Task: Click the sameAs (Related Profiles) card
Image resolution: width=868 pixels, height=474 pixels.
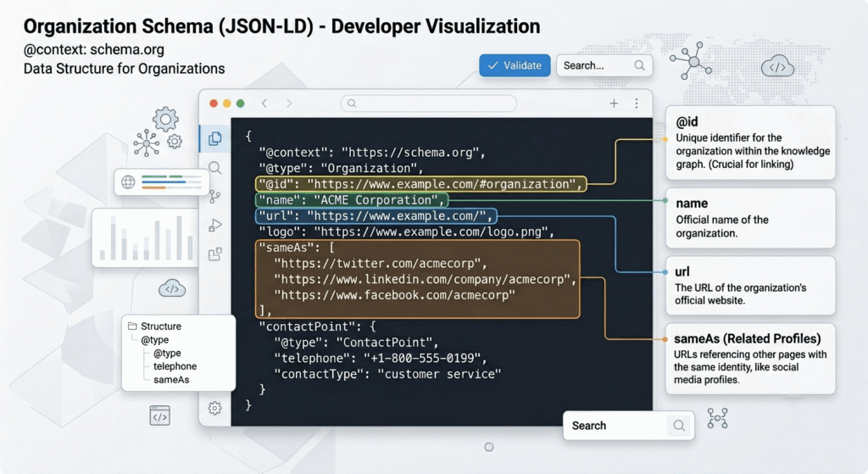Action: (x=750, y=359)
